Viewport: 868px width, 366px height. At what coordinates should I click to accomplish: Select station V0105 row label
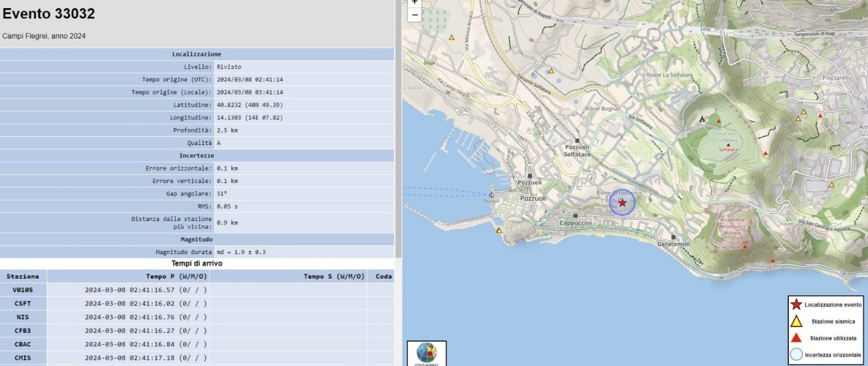(23, 290)
